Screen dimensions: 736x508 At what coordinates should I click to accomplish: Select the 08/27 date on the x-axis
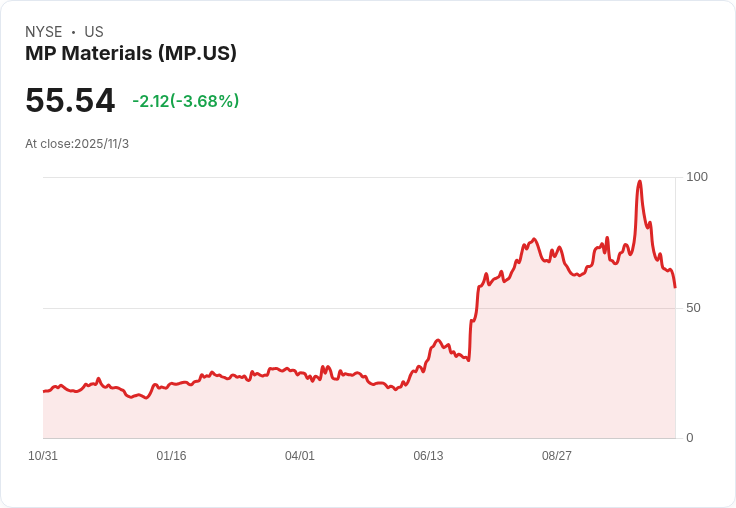(557, 456)
